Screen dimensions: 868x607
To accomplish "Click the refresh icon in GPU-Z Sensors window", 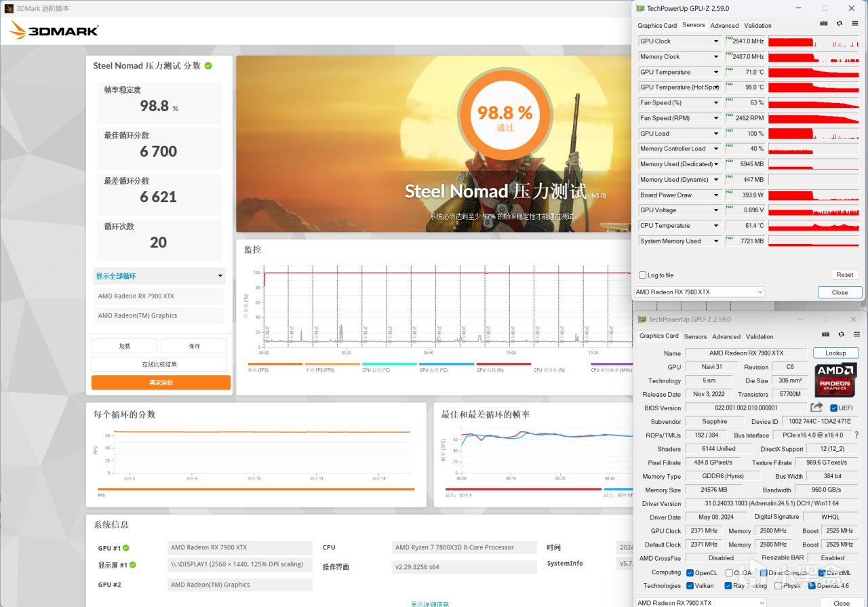I will point(839,24).
